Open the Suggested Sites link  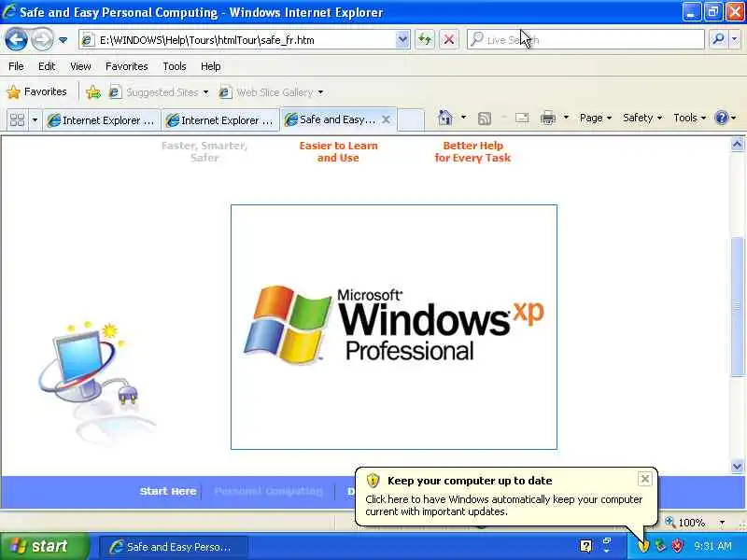coord(159,91)
